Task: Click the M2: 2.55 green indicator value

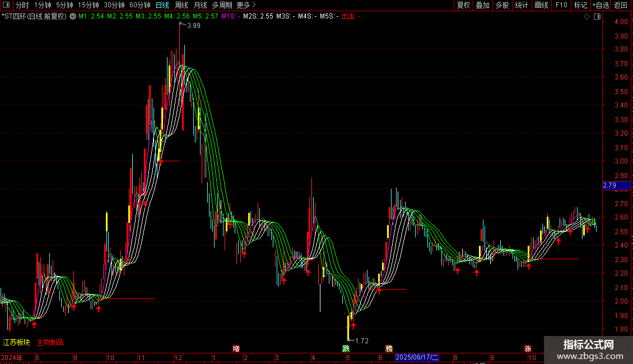Action: [x=120, y=17]
